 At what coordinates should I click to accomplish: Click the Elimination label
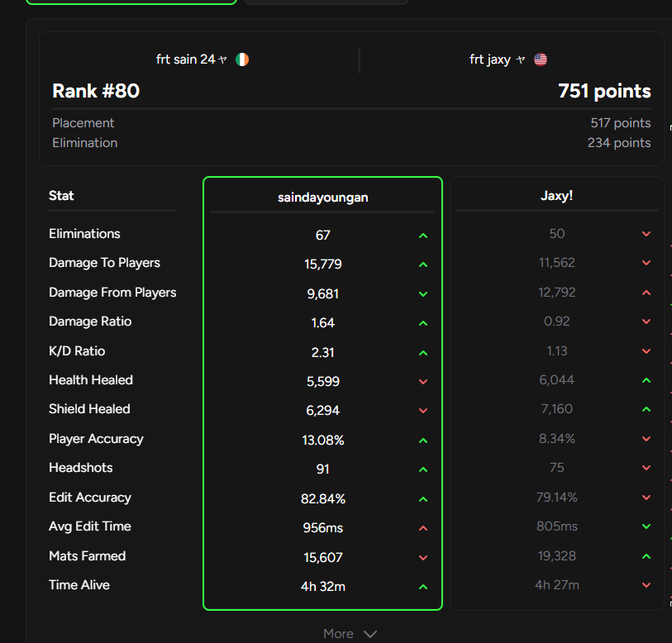pos(85,143)
